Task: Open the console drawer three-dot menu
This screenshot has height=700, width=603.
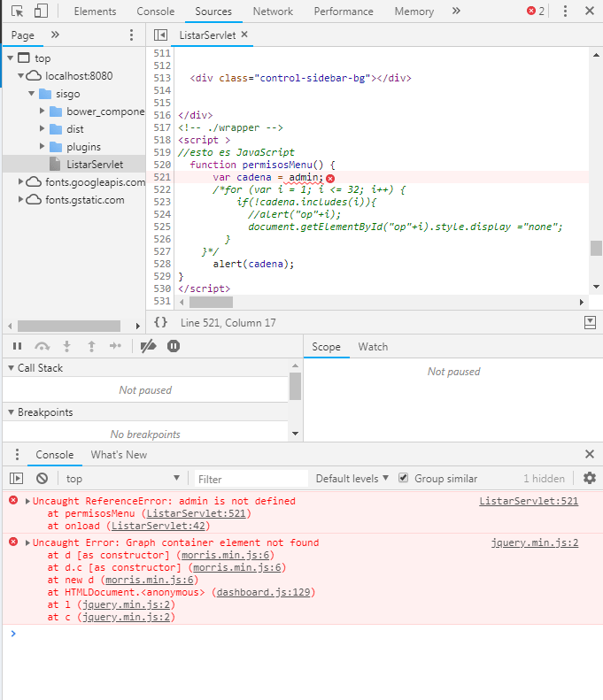Action: tap(17, 455)
